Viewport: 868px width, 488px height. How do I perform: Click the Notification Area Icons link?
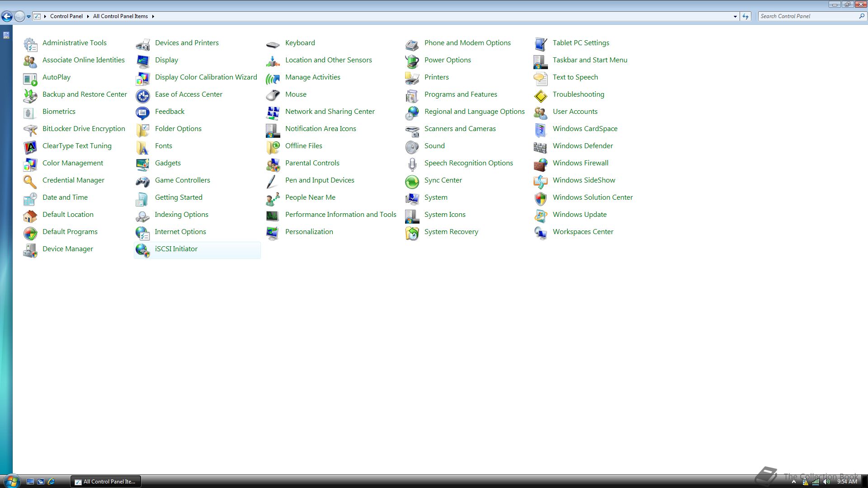[x=321, y=129]
